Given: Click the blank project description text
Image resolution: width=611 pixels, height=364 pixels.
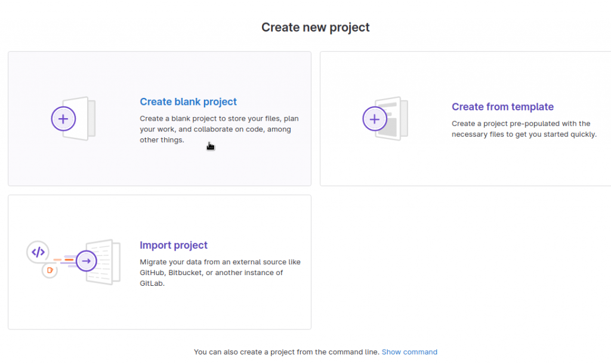Looking at the screenshot, I should (217, 129).
